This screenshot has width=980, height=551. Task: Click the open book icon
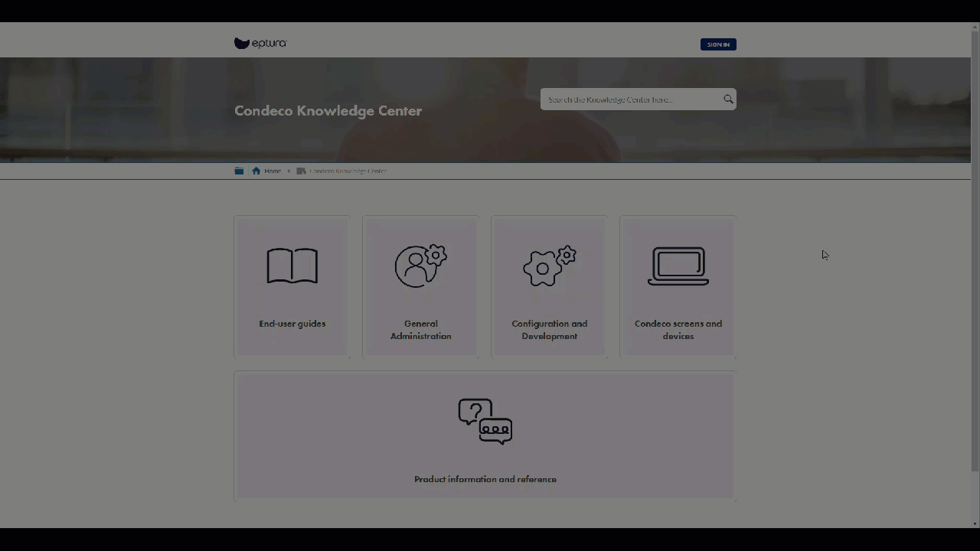292,266
